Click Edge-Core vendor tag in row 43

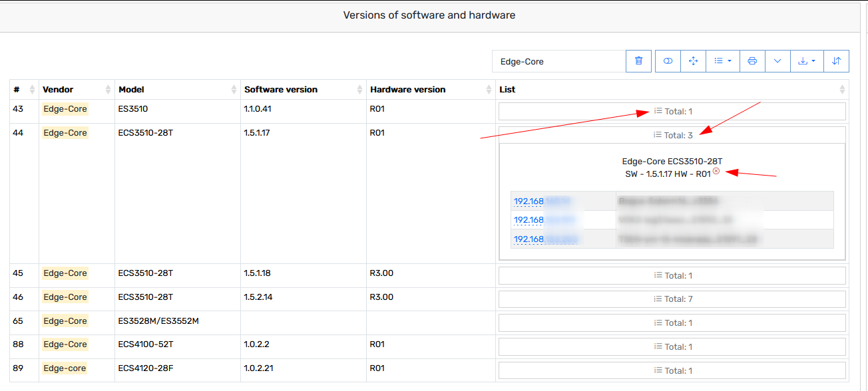pyautogui.click(x=65, y=109)
